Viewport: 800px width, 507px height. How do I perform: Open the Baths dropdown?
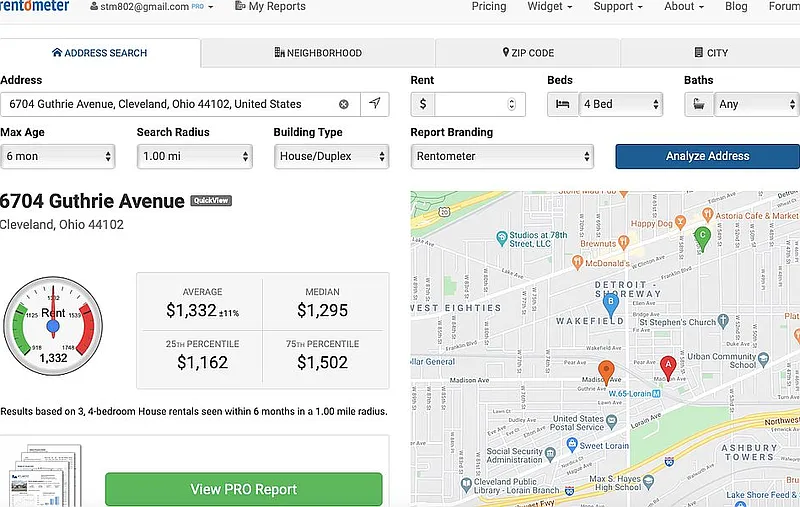point(755,104)
